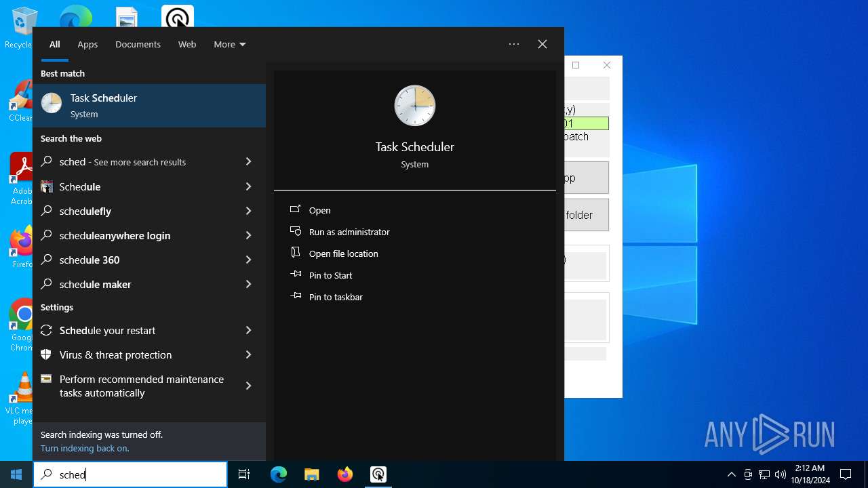Click the Task Scheduler title in preview pane
868x488 pixels.
click(415, 146)
